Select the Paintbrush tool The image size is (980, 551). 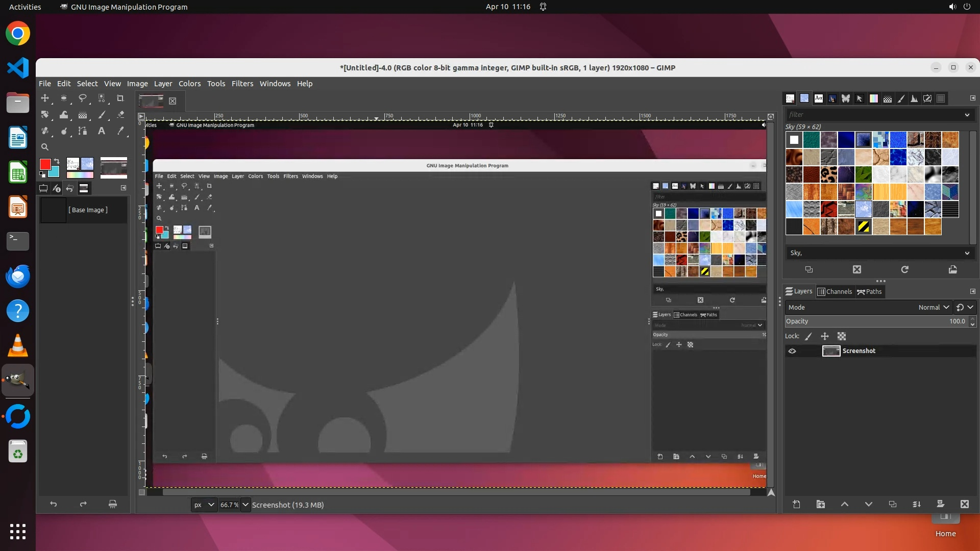102,115
